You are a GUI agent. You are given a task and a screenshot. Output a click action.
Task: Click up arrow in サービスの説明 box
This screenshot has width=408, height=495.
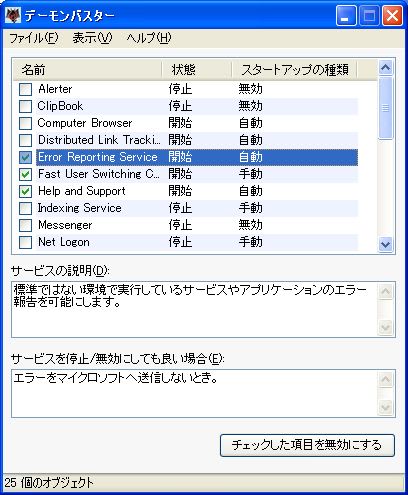386,292
